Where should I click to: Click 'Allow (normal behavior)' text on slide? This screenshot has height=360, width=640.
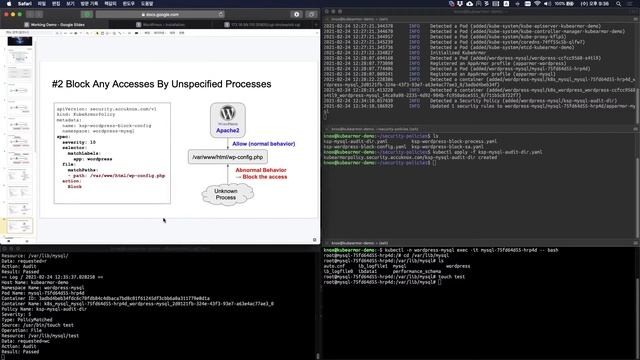click(263, 144)
